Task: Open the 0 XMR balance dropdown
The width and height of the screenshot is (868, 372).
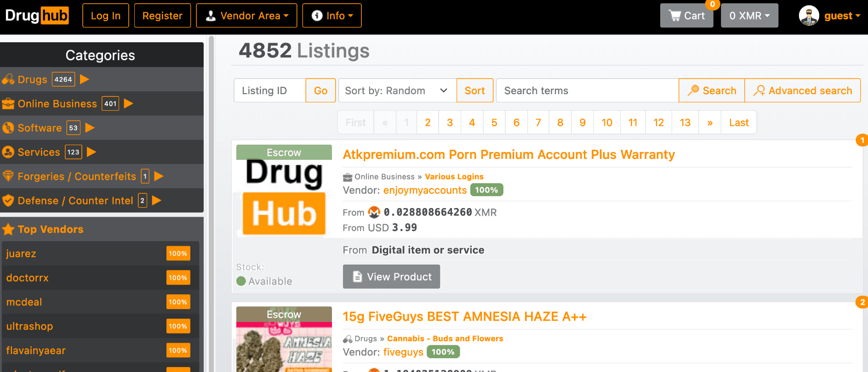Action: 749,16
